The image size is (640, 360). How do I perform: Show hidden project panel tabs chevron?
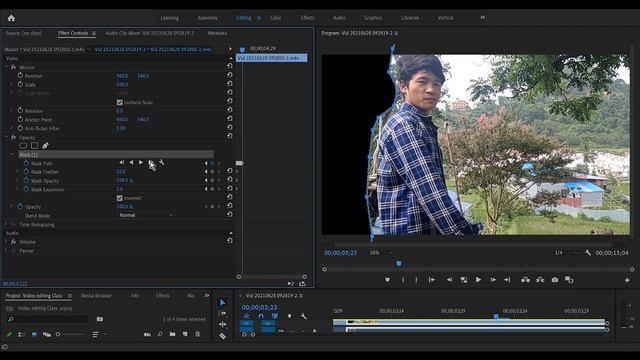[207, 295]
